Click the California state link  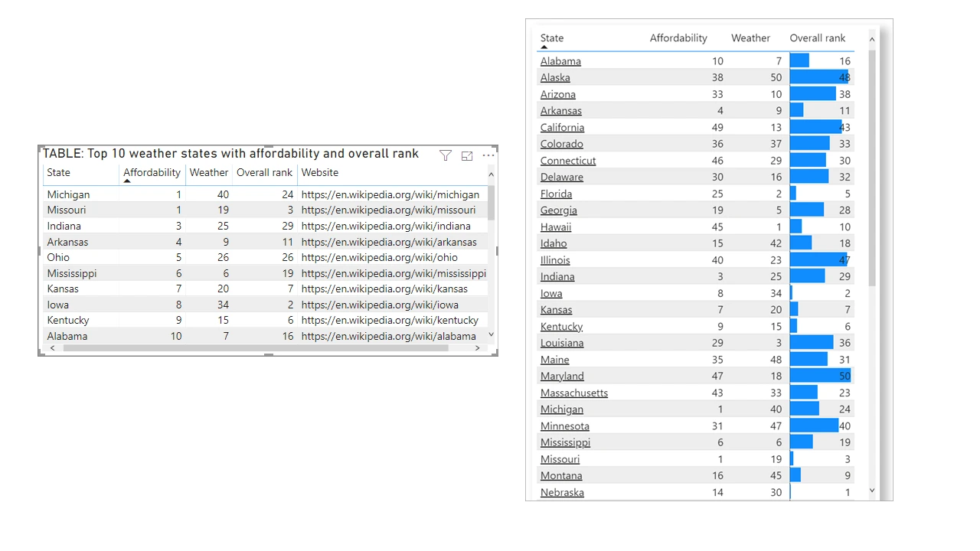click(562, 128)
